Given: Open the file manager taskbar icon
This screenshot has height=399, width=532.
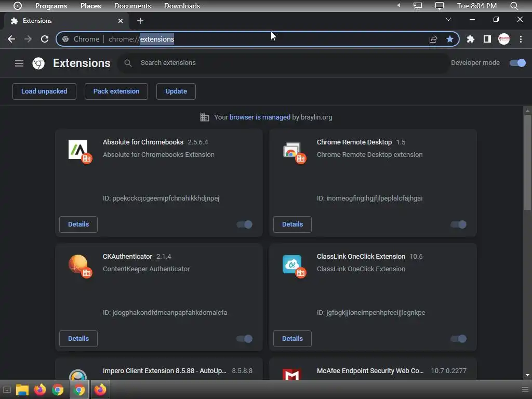Looking at the screenshot, I should point(22,390).
